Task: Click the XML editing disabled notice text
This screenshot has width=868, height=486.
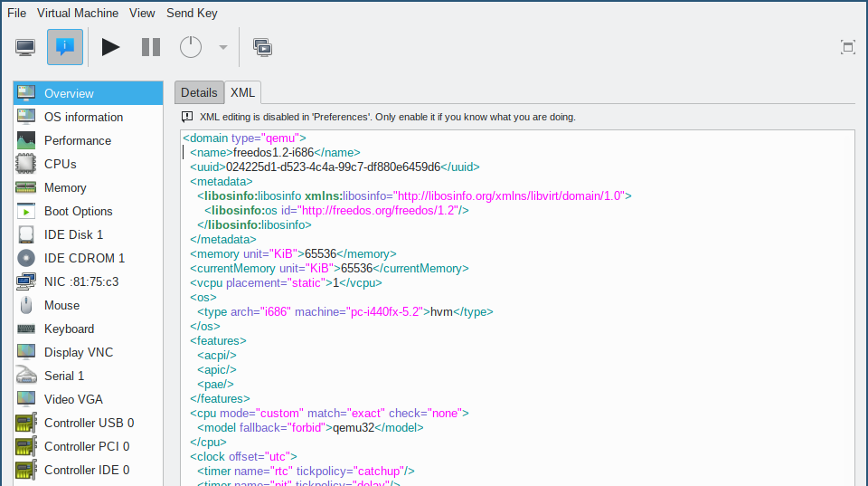Action: [388, 117]
